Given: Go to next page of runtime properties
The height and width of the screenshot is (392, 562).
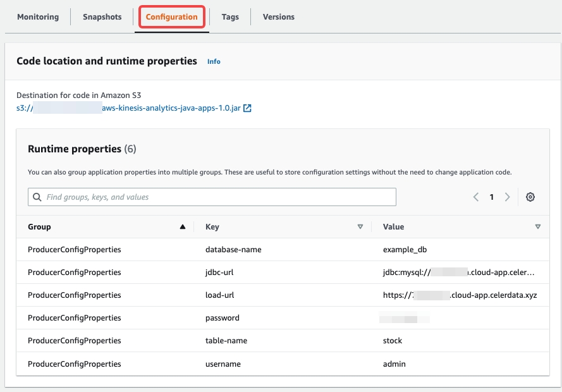Looking at the screenshot, I should pos(507,197).
